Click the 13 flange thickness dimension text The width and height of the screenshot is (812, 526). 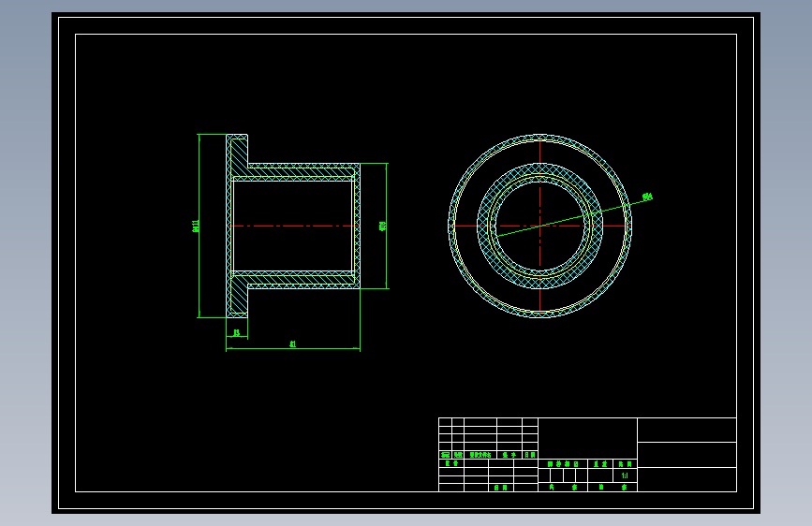[237, 333]
